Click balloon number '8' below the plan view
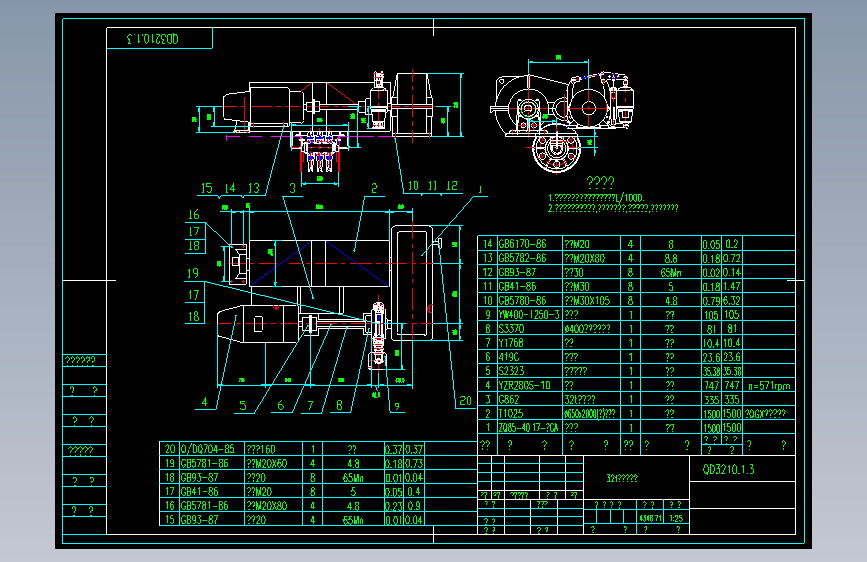This screenshot has width=867, height=562. point(340,405)
